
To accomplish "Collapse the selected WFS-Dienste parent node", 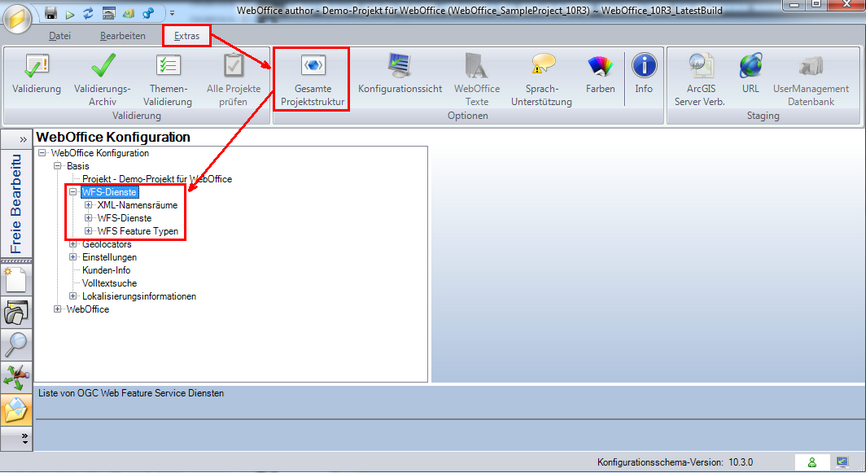I will [73, 192].
